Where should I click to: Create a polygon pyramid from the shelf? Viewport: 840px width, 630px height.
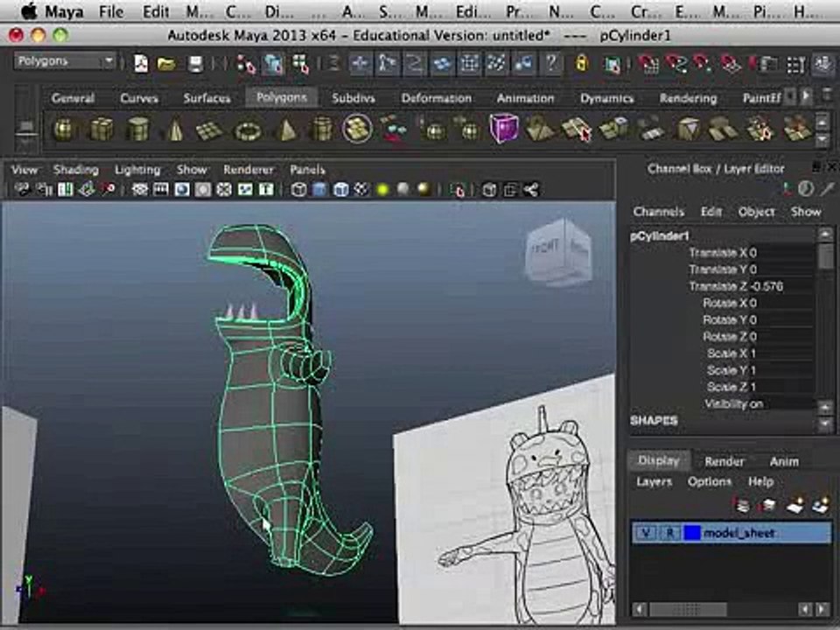287,130
